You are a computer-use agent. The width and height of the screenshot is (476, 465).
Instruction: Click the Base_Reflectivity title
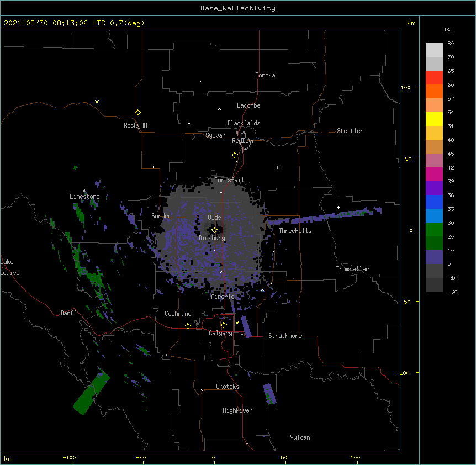238,8
